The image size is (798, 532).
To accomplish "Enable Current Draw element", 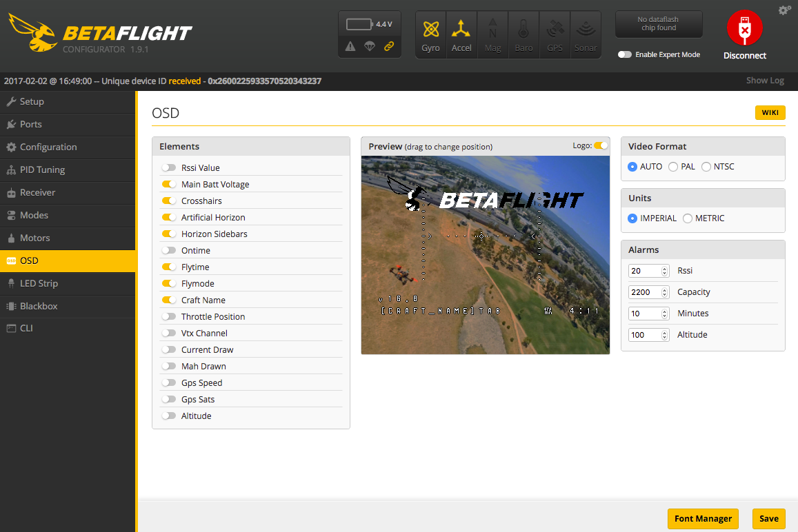I will (168, 349).
